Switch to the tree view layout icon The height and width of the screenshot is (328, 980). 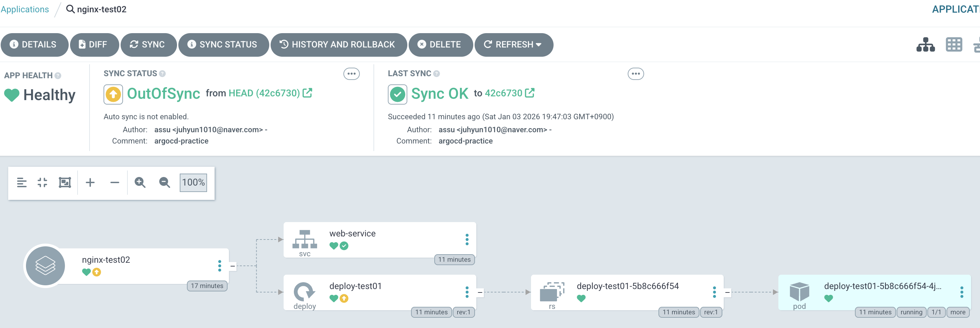pyautogui.click(x=925, y=44)
